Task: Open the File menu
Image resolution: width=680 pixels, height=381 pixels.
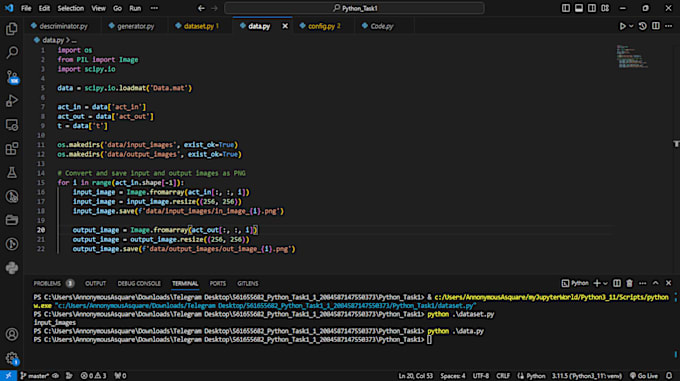Action: click(26, 8)
